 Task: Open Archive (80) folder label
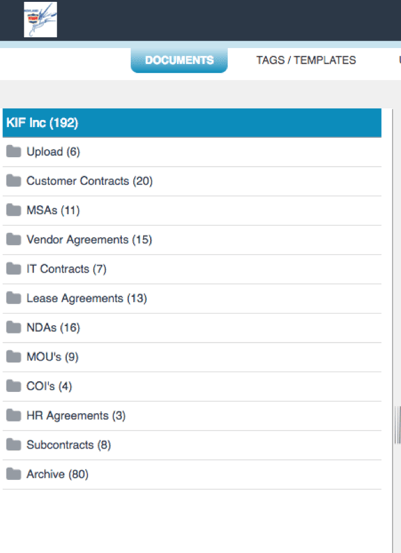pyautogui.click(x=57, y=474)
